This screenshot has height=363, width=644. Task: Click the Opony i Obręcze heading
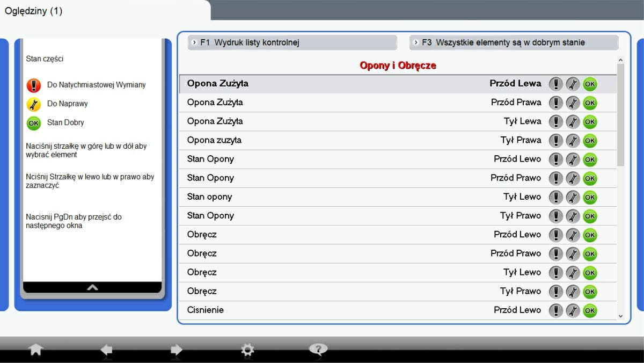click(x=398, y=66)
